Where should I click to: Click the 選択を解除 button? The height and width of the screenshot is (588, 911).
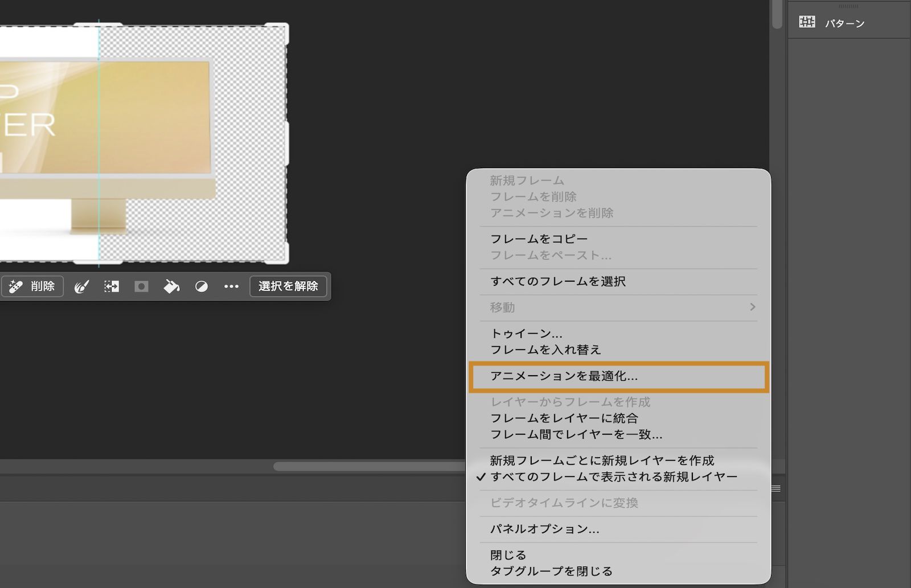tap(288, 286)
